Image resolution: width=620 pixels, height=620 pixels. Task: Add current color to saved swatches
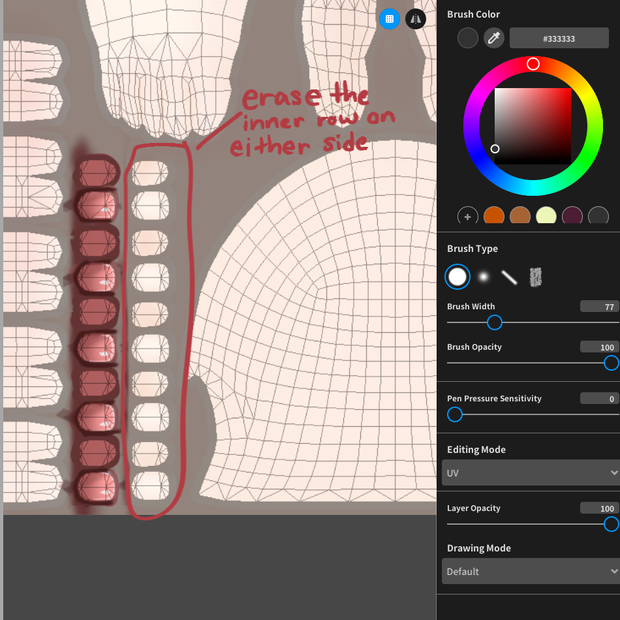pos(467,216)
